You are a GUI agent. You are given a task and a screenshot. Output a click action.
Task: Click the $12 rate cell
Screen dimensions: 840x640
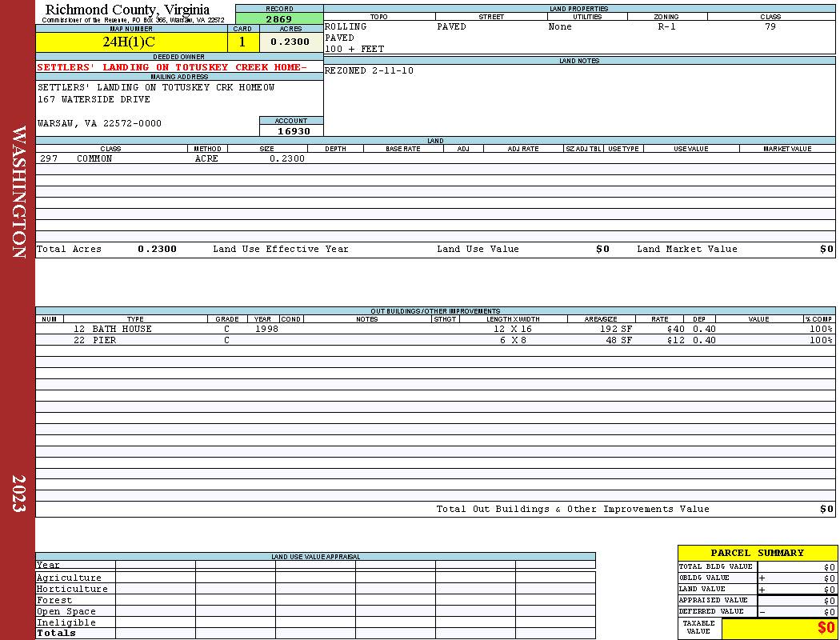[675, 340]
